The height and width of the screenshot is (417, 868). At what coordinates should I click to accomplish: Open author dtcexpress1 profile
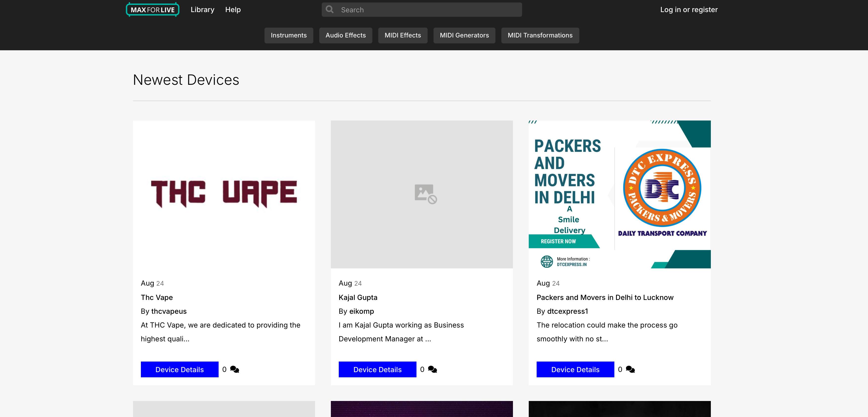pyautogui.click(x=567, y=311)
